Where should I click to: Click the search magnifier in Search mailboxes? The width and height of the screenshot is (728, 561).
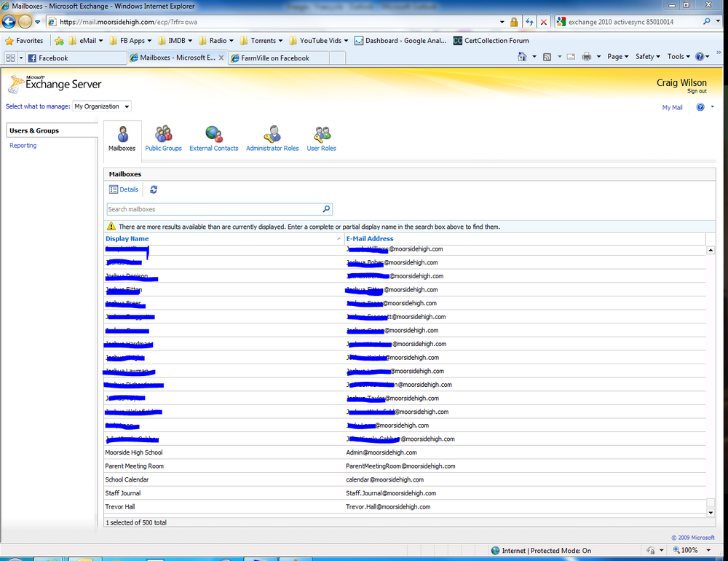[326, 209]
